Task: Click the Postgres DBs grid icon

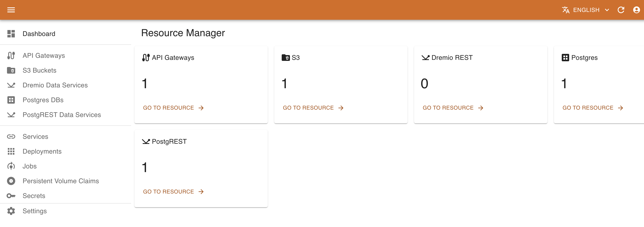Action: (11, 100)
